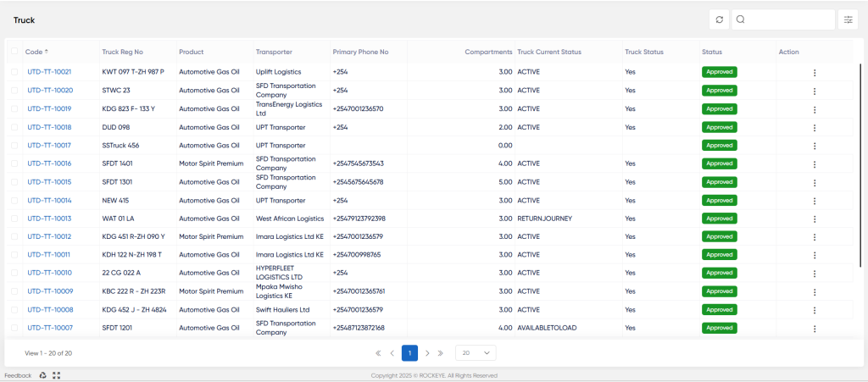Click the Transporter column header
Viewport: 868px width, 382px height.
tap(274, 52)
